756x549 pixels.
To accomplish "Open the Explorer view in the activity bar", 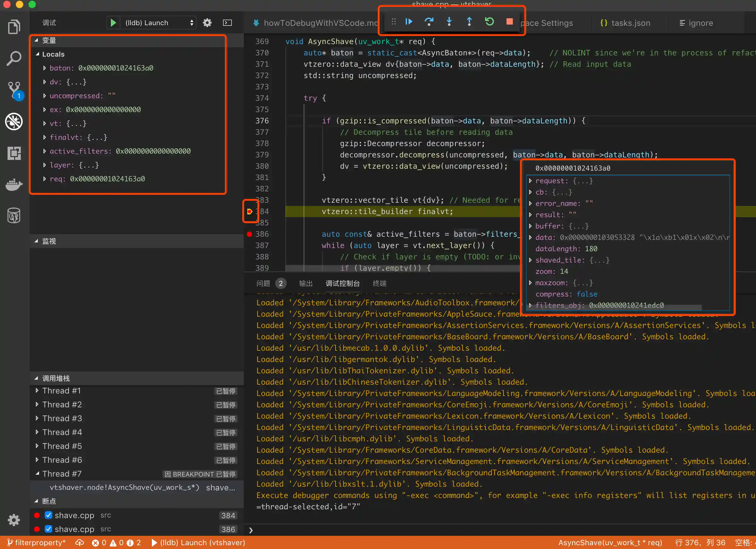I will tap(14, 27).
